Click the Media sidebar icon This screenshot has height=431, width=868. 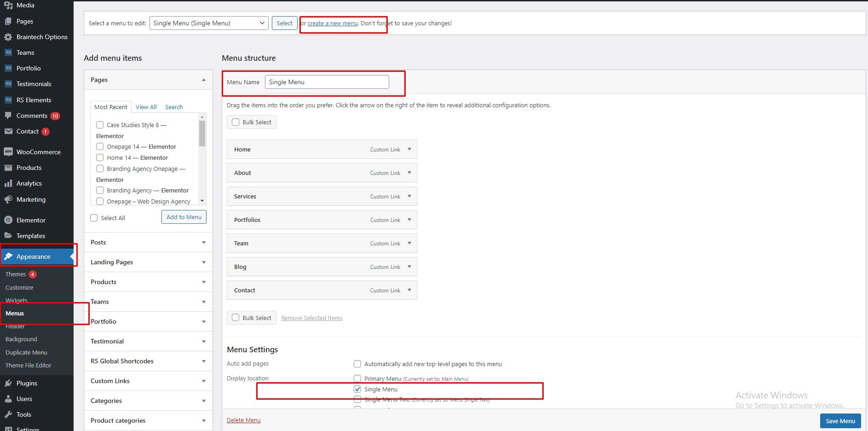(x=8, y=5)
